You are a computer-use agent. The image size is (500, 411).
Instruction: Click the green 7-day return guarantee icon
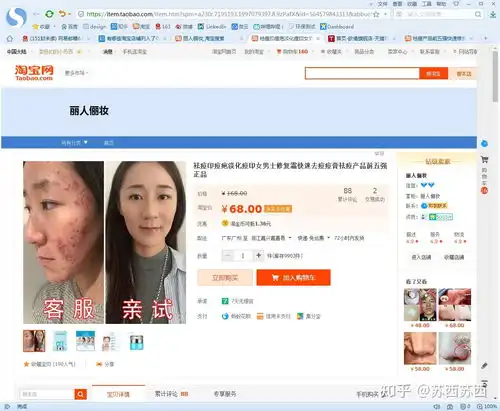225,301
